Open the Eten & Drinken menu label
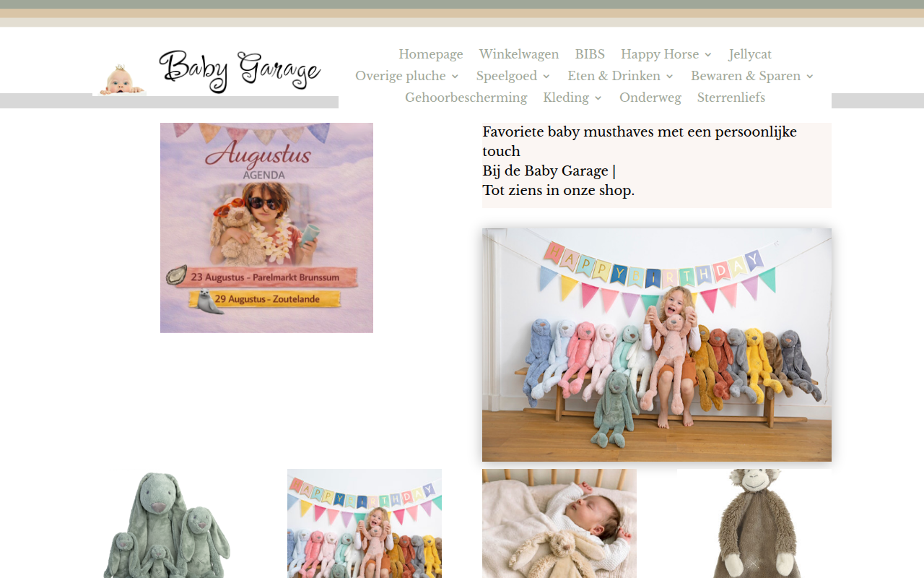The image size is (924, 578). click(614, 76)
